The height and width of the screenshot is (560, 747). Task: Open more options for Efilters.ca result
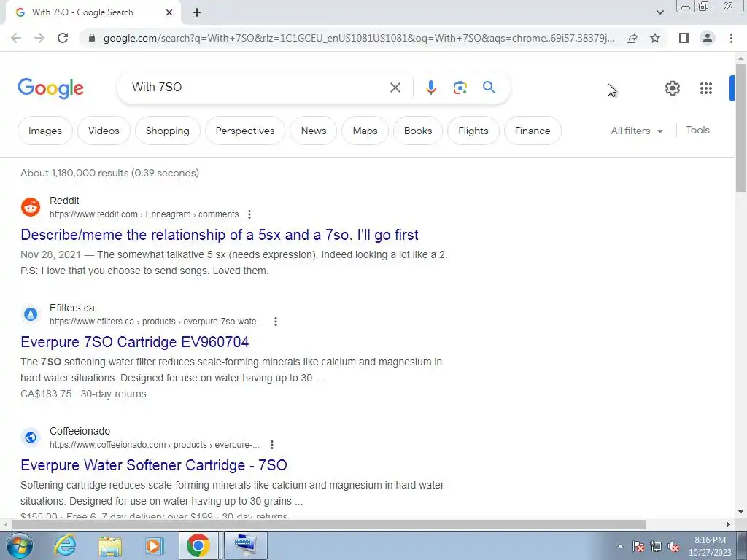(275, 322)
